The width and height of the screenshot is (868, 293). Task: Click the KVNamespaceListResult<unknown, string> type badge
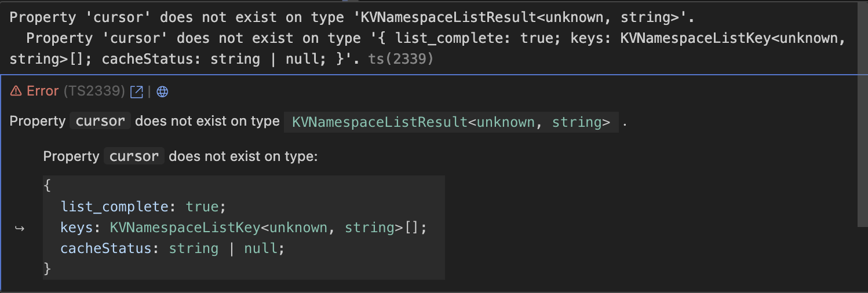pyautogui.click(x=451, y=122)
